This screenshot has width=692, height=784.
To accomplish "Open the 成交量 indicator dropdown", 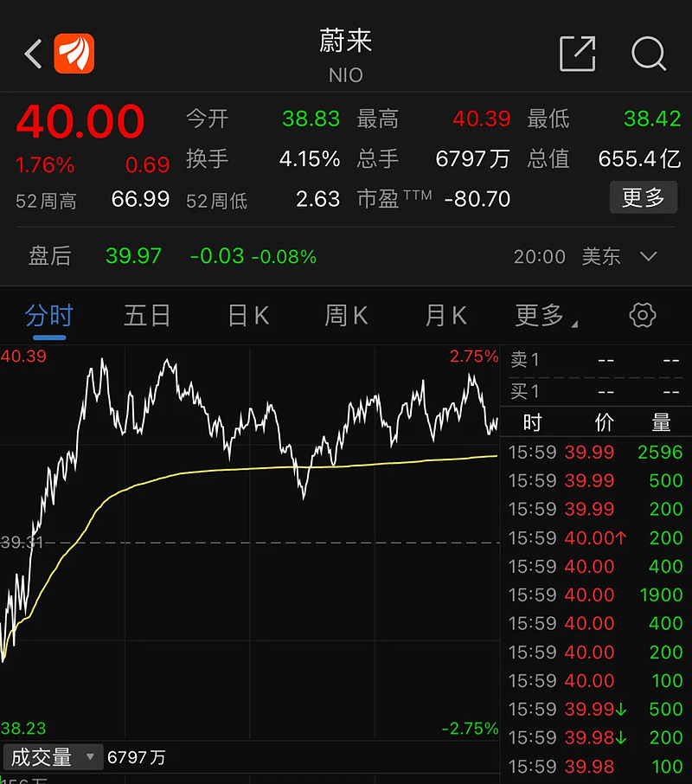I will click(x=52, y=756).
